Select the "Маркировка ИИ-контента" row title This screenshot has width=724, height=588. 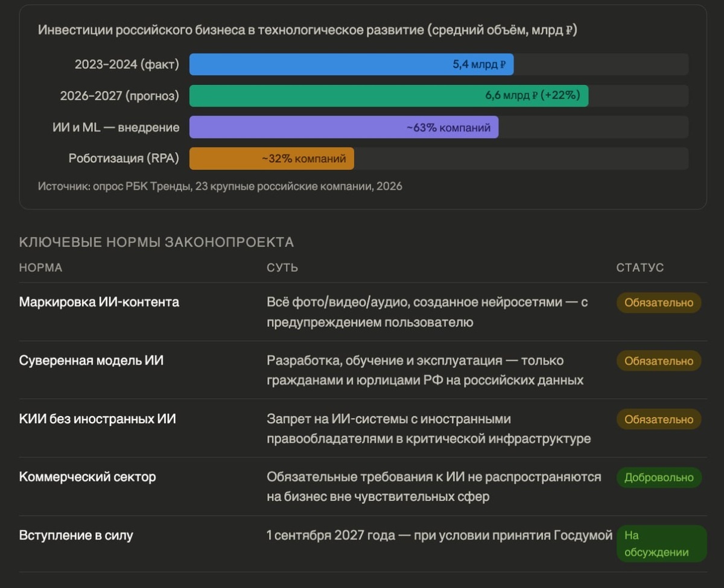99,302
